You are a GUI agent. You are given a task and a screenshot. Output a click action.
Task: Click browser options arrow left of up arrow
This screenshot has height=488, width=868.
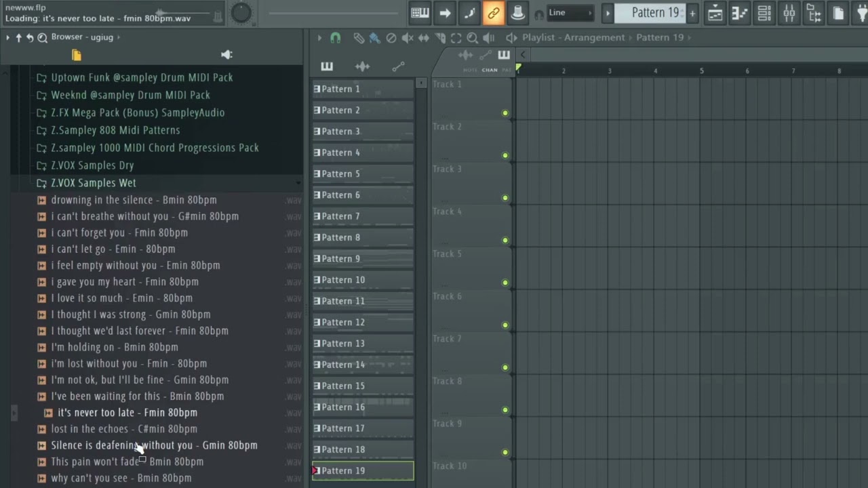7,37
